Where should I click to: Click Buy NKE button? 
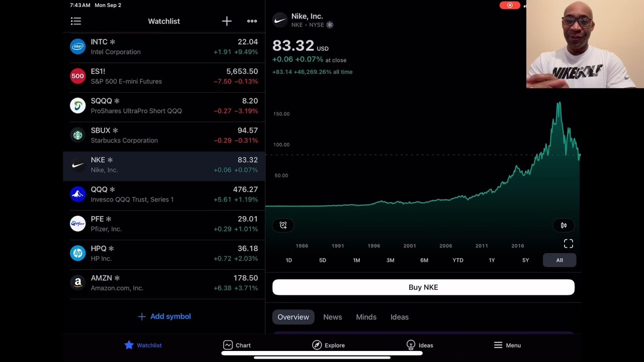423,287
